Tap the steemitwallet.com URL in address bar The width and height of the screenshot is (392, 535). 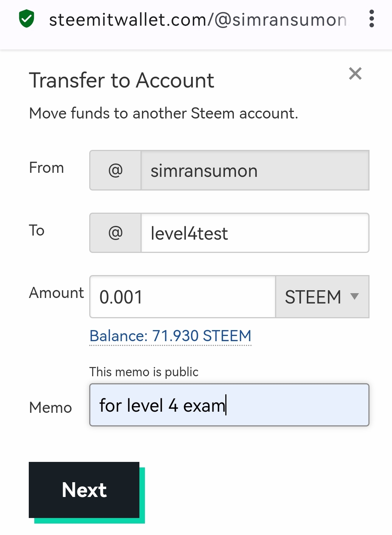pos(198,20)
